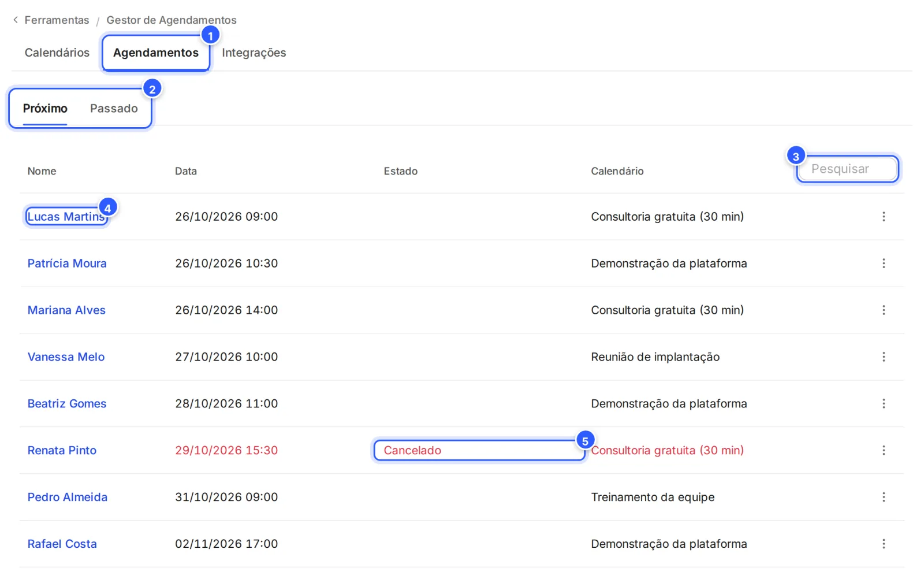924x579 pixels.
Task: Open options menu for Vanessa Melo row
Action: (x=884, y=357)
